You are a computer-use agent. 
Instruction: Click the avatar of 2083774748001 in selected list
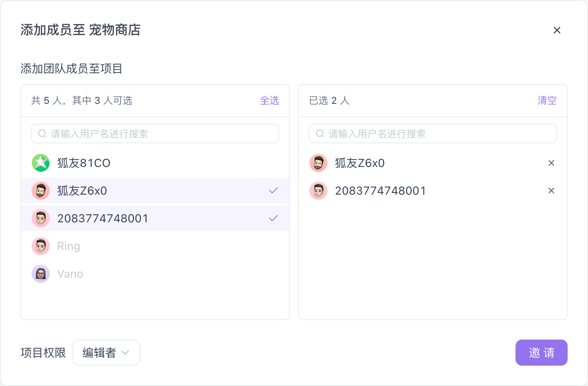pyautogui.click(x=318, y=191)
